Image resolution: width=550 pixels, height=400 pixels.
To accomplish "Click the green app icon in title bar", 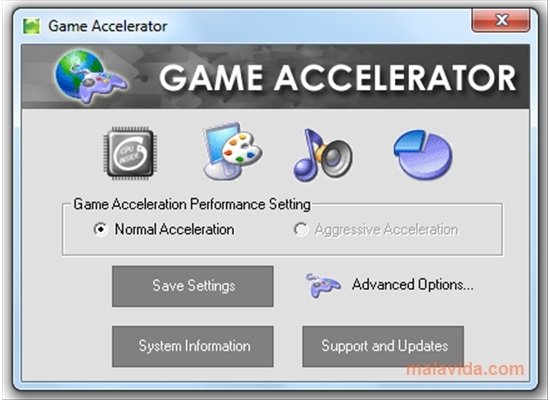I will [32, 26].
